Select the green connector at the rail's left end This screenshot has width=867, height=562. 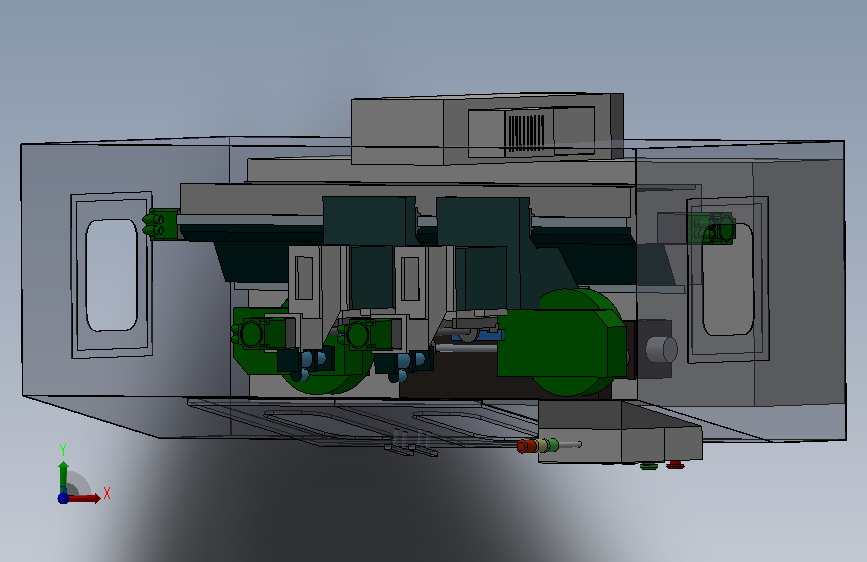click(x=160, y=224)
